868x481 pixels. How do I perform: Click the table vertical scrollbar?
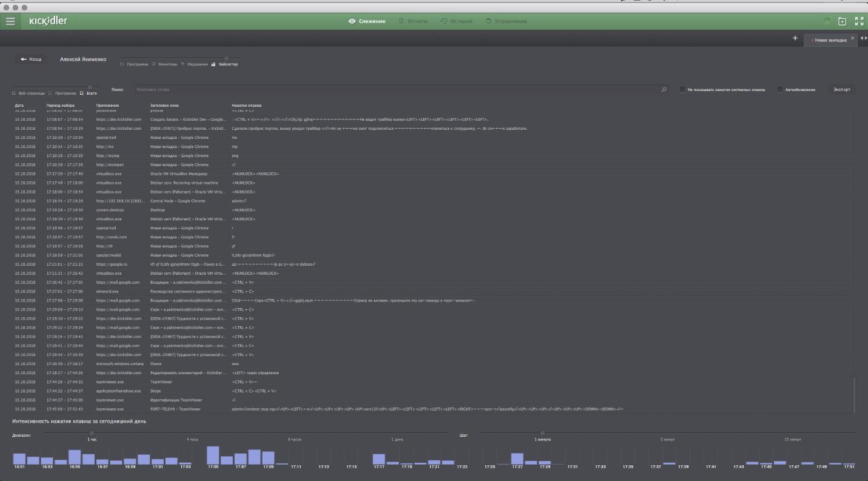[855, 394]
